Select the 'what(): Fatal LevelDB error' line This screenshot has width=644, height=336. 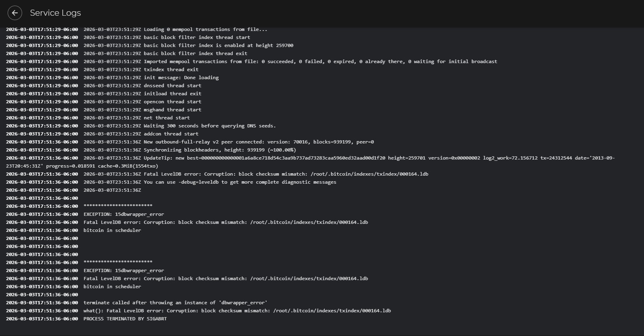point(237,311)
